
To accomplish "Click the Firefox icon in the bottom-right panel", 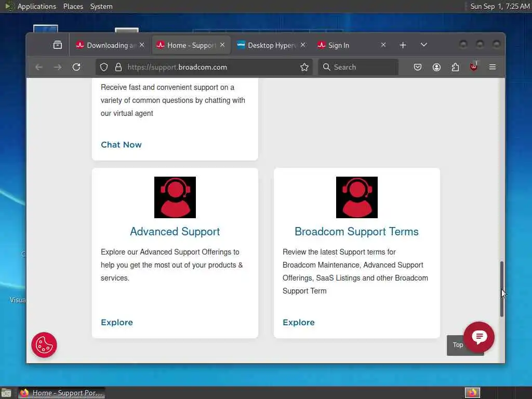I will coord(472,393).
